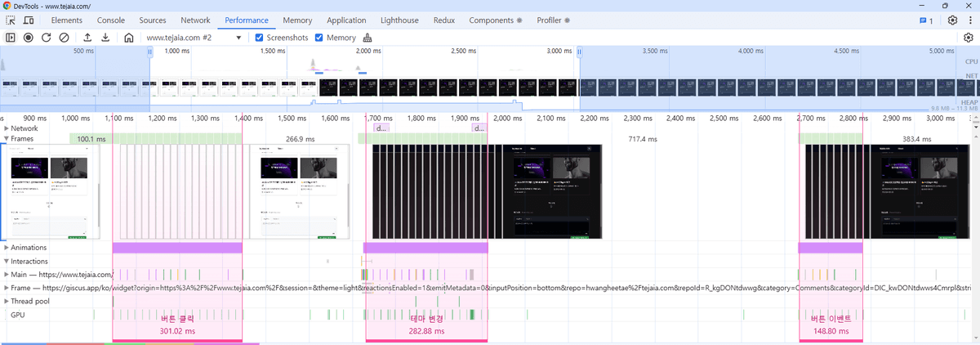Click the 2,000 ms ruler mark in overview
Viewport: 980px width, 345px height.
pyautogui.click(x=369, y=51)
